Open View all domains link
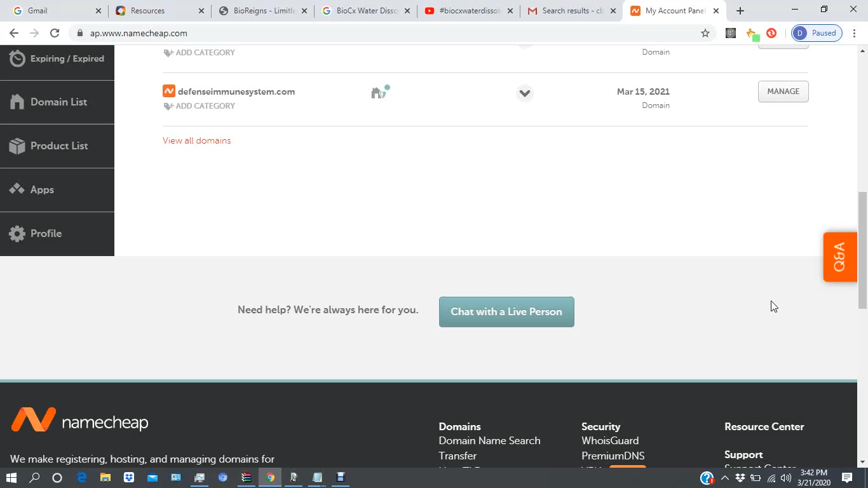Screen dimensions: 868x488 pyautogui.click(x=197, y=140)
